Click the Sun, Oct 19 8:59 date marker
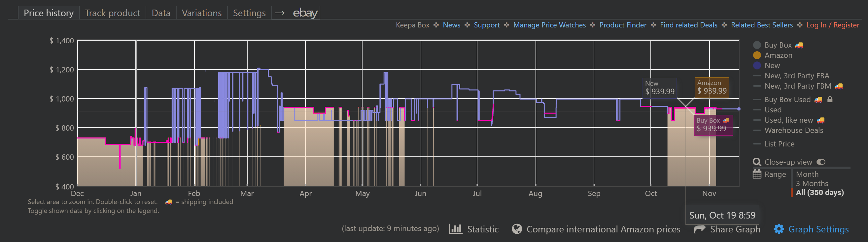The image size is (868, 242). pos(722,215)
